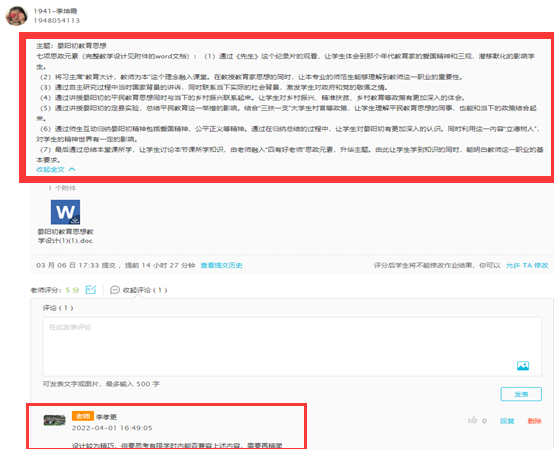The image size is (554, 449).
Task: Open the attachment file name .doc link
Action: pyautogui.click(x=65, y=236)
